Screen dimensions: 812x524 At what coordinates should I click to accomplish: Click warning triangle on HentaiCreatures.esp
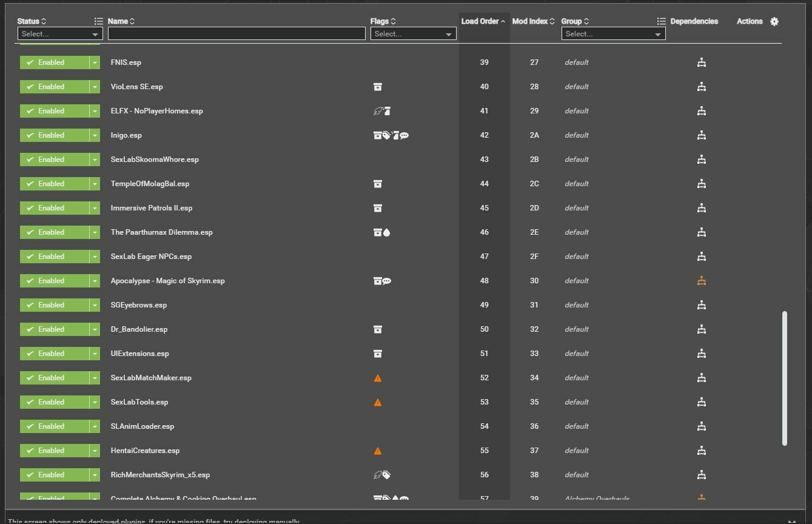coord(378,451)
